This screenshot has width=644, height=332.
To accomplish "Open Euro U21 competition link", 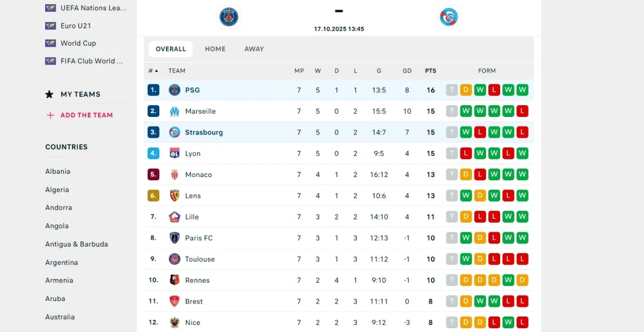I will 75,26.
